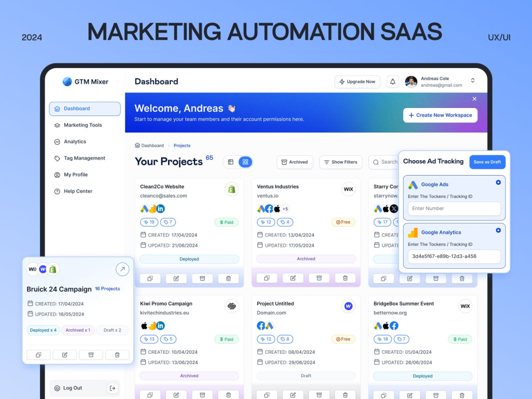The height and width of the screenshot is (399, 532).
Task: Click the Wix badge on Ventus Industries card
Action: (348, 189)
